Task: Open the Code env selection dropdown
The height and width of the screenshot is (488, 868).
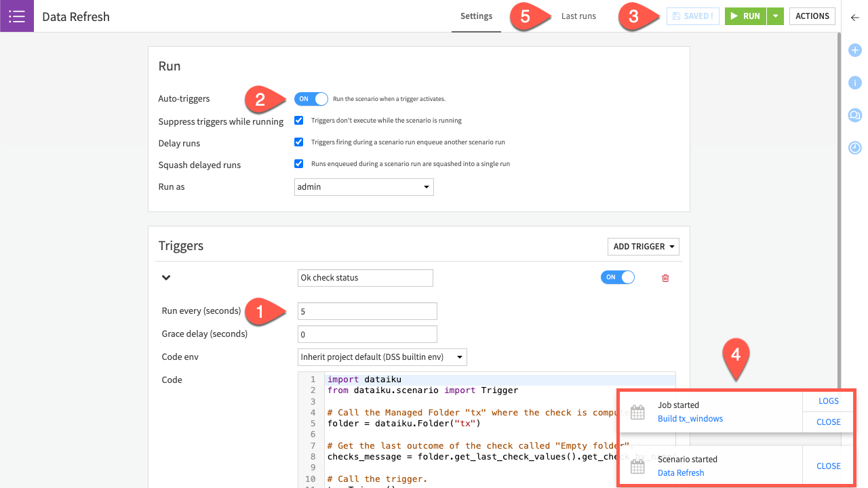Action: coord(382,357)
